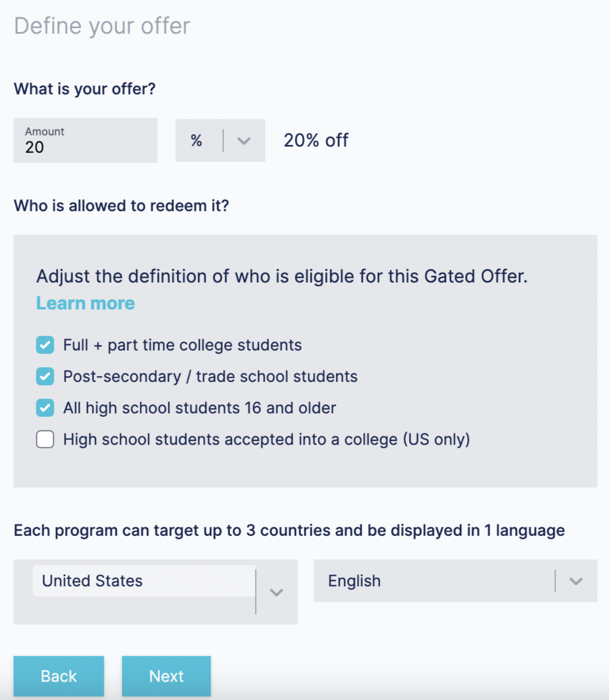Open the Learn more link
The width and height of the screenshot is (609, 700).
click(85, 303)
